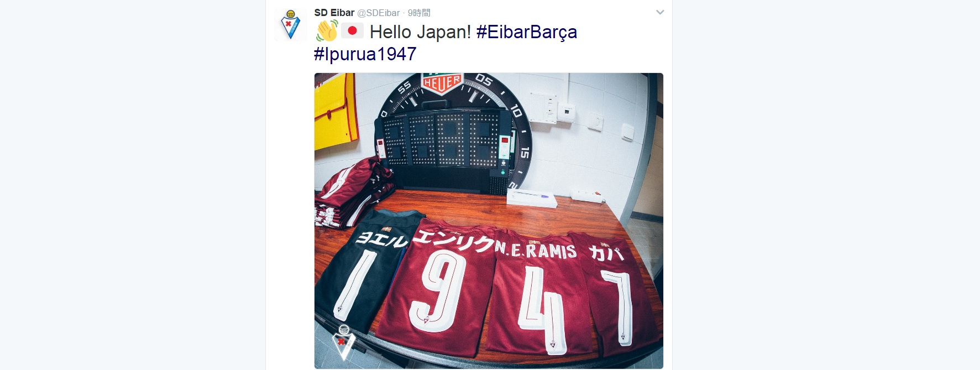The width and height of the screenshot is (980, 370).
Task: Click the TAG Heuer logo in the photo
Action: [x=442, y=83]
